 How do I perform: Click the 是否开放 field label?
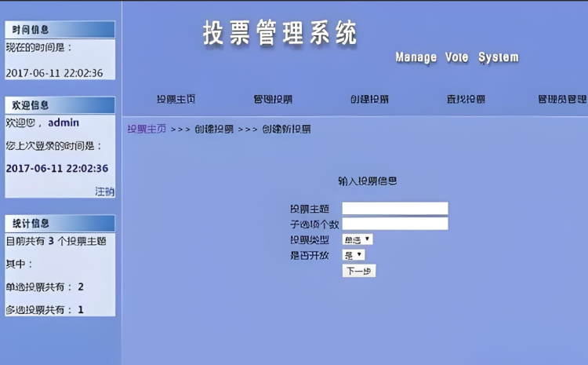click(x=310, y=256)
